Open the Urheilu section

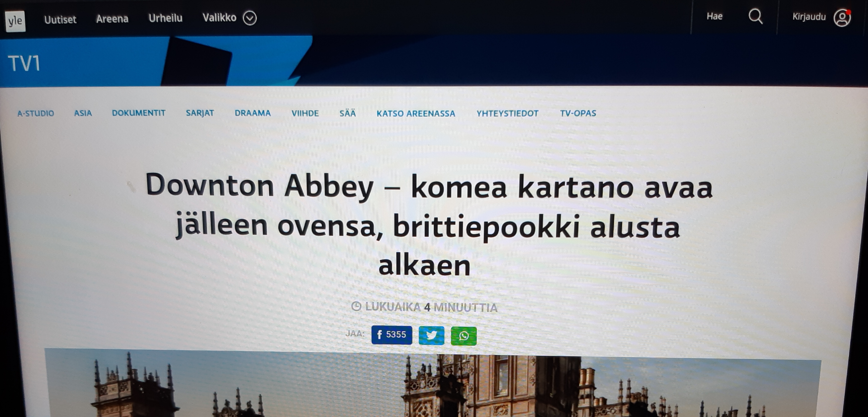point(165,18)
